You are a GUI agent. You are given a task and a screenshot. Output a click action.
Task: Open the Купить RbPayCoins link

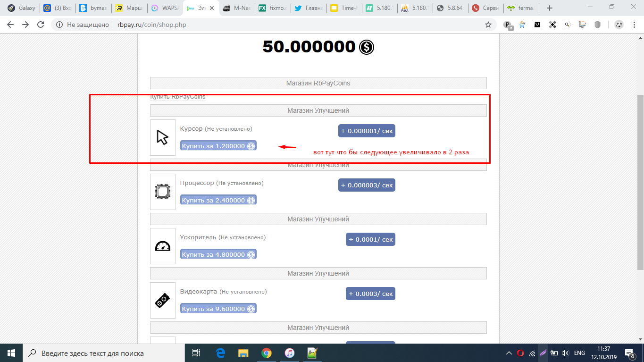coord(178,97)
